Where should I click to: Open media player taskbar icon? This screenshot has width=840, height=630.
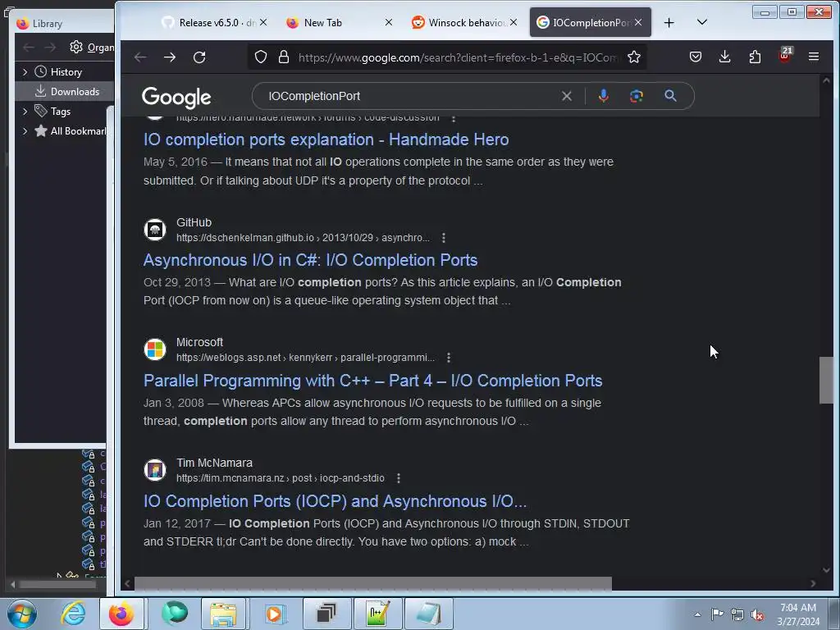(x=274, y=614)
